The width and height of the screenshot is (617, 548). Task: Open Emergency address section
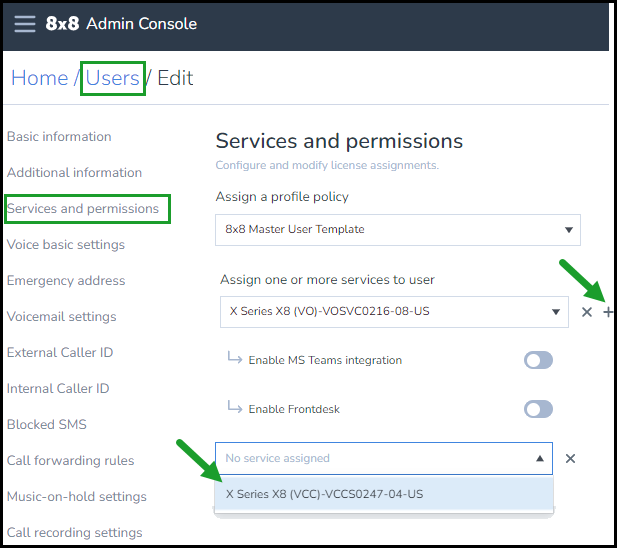pyautogui.click(x=66, y=280)
